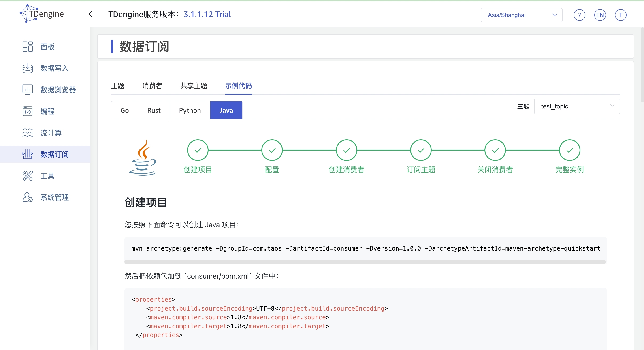Click the help question mark icon
This screenshot has width=644, height=350.
579,15
